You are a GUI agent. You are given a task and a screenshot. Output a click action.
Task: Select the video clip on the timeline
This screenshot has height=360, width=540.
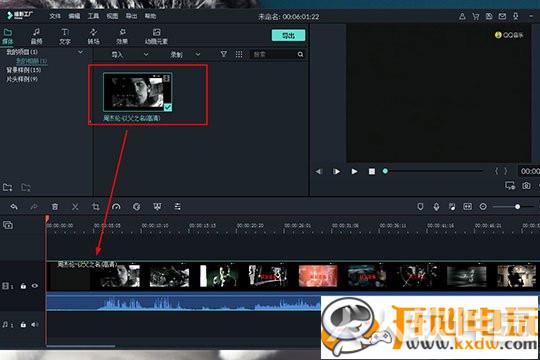click(293, 276)
